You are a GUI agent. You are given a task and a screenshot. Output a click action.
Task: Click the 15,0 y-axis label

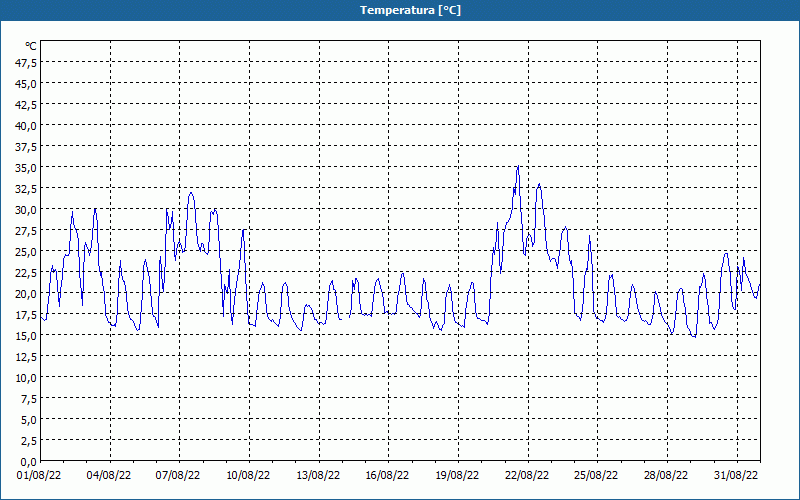27,336
